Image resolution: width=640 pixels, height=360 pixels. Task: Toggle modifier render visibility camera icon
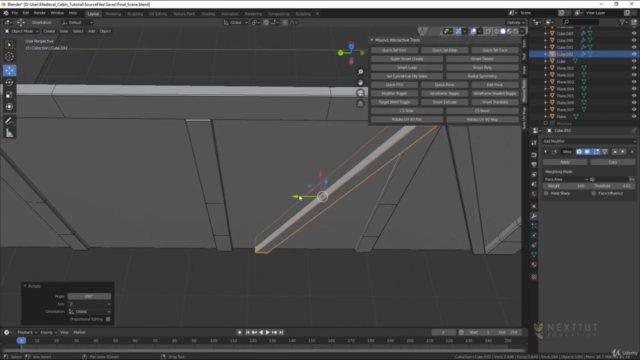(x=579, y=152)
